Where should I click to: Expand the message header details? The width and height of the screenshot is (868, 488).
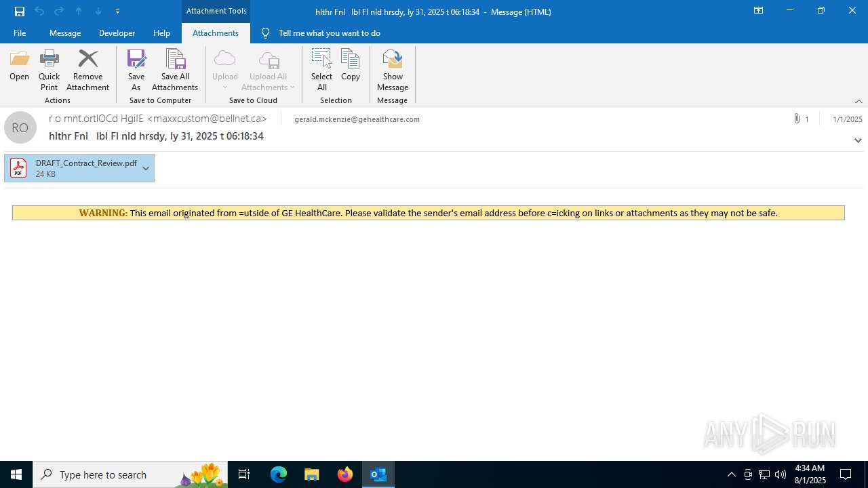858,140
